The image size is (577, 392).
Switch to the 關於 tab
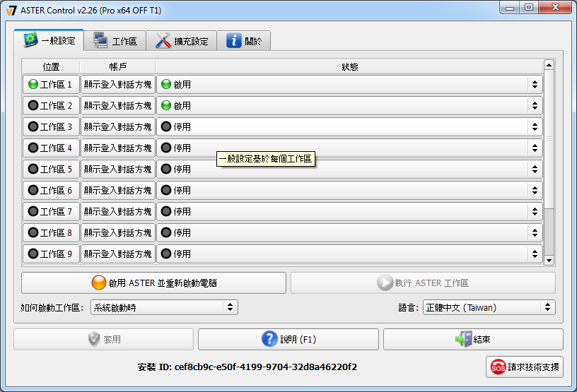[244, 41]
